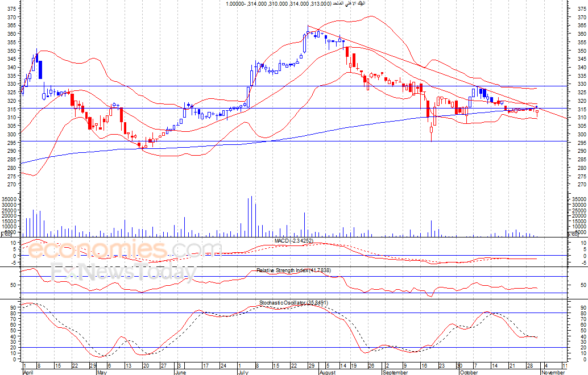Click date tick 4 in November

tap(546, 366)
